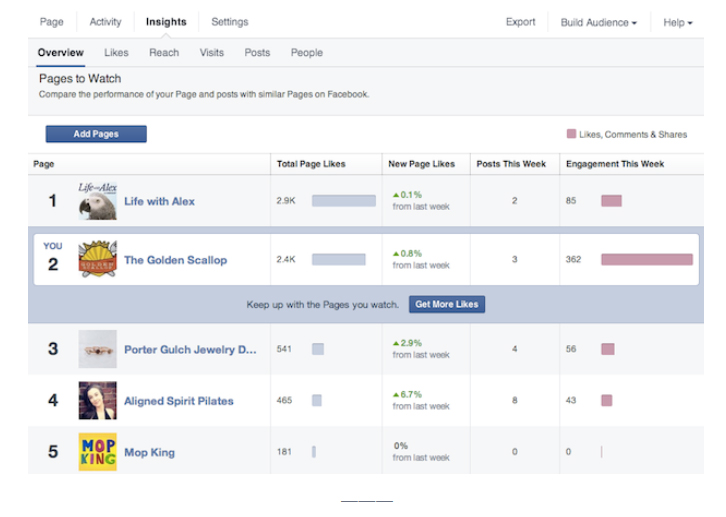Open the Life with Alex page link
The width and height of the screenshot is (726, 517).
point(159,201)
